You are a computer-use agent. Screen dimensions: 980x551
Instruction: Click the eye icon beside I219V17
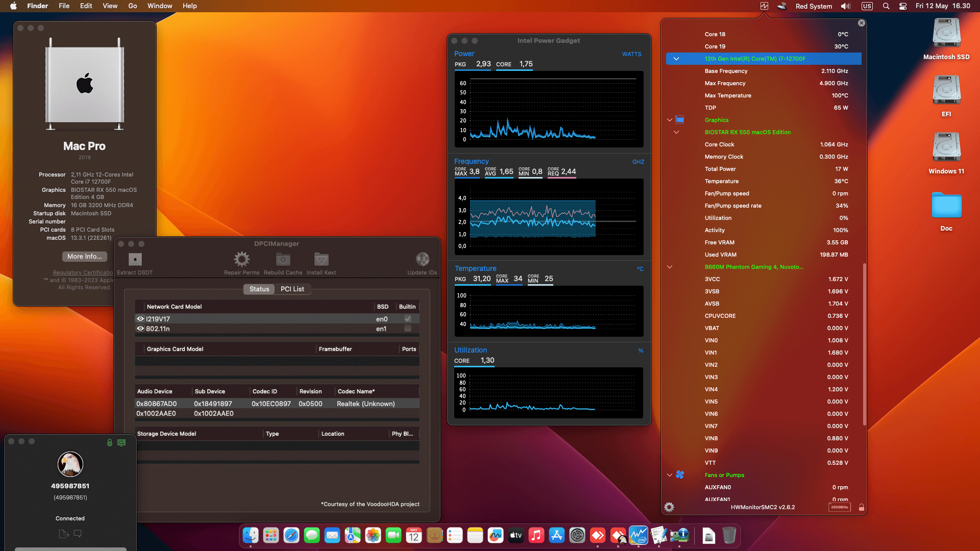140,319
